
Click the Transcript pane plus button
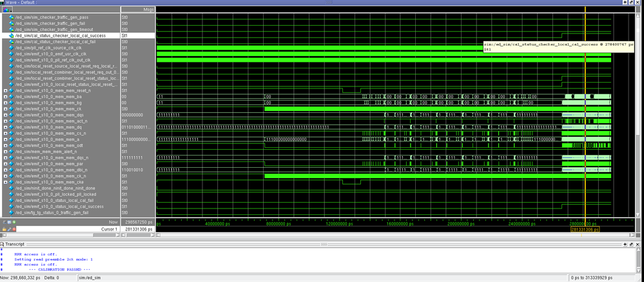[x=625, y=244]
